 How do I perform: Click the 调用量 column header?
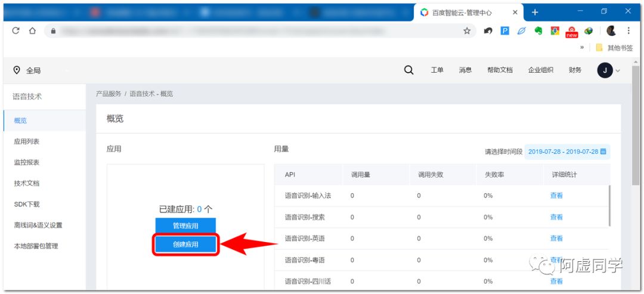click(361, 175)
